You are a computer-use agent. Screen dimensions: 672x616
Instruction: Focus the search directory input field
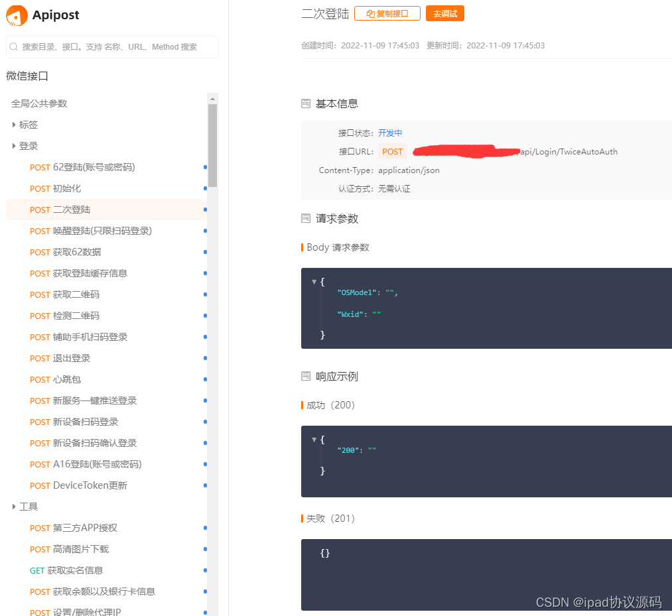[x=112, y=46]
